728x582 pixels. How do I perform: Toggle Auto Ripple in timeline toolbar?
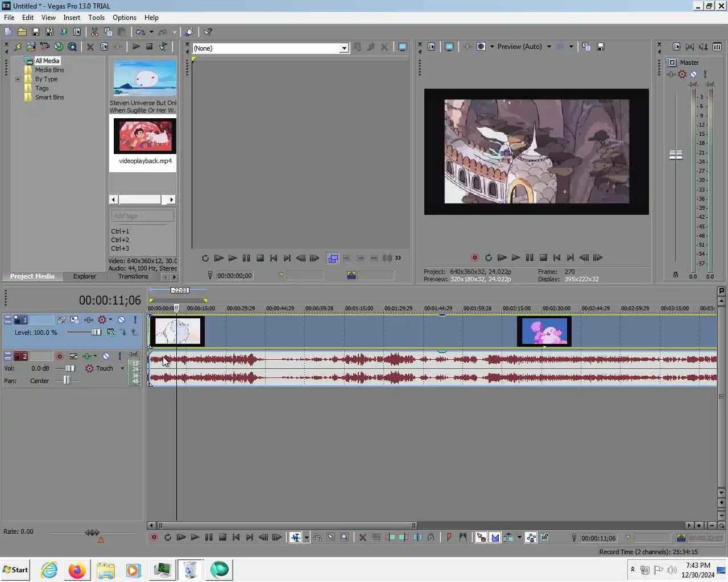coord(508,537)
